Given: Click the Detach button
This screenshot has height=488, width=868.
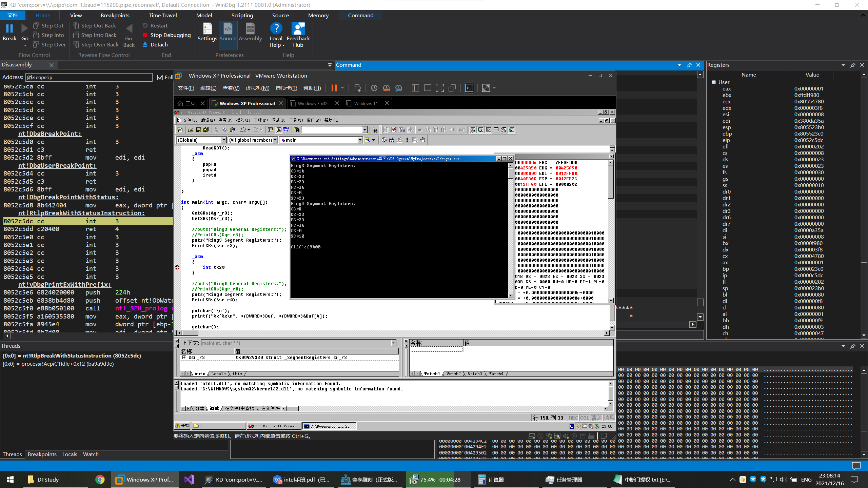Looking at the screenshot, I should [x=155, y=45].
